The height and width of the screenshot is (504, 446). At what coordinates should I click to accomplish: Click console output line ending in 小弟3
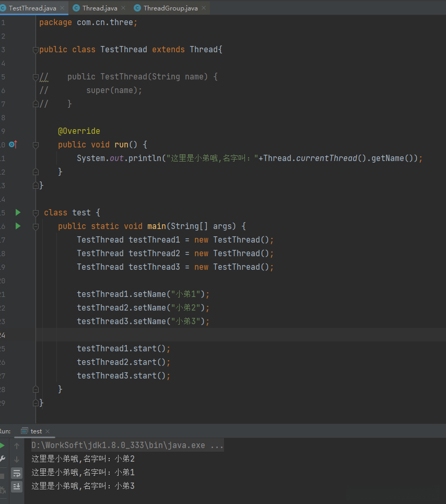coord(83,486)
